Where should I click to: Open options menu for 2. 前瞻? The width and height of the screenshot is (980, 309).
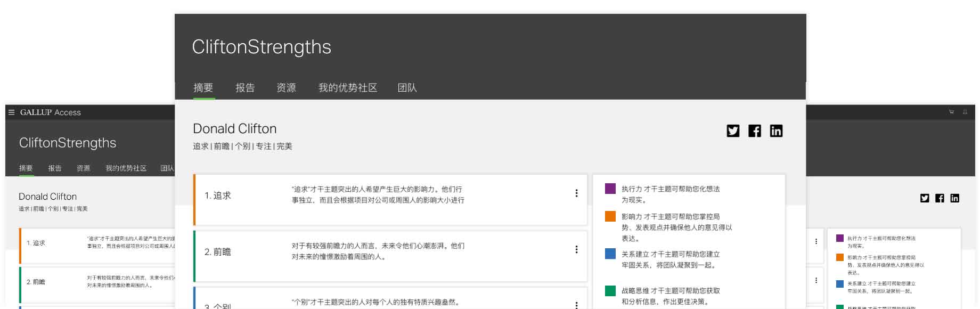(576, 249)
